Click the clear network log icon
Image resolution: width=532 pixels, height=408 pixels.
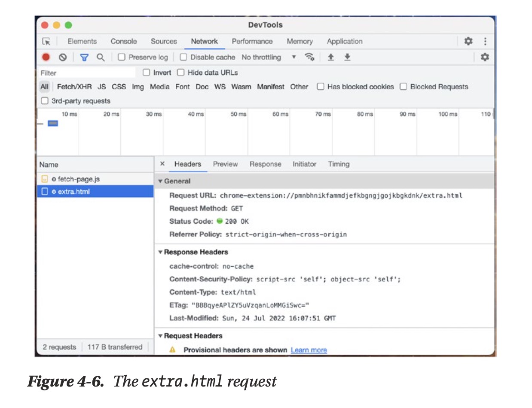[x=63, y=57]
